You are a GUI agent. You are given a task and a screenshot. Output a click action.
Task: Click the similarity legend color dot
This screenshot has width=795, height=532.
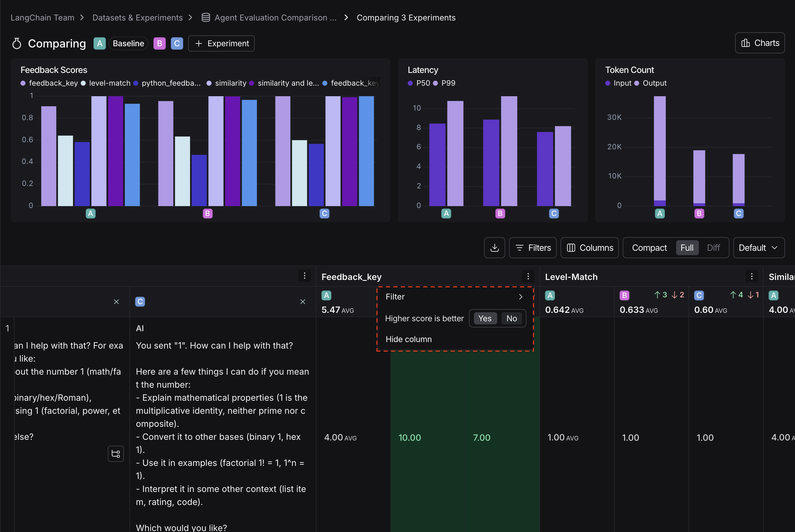click(x=209, y=83)
